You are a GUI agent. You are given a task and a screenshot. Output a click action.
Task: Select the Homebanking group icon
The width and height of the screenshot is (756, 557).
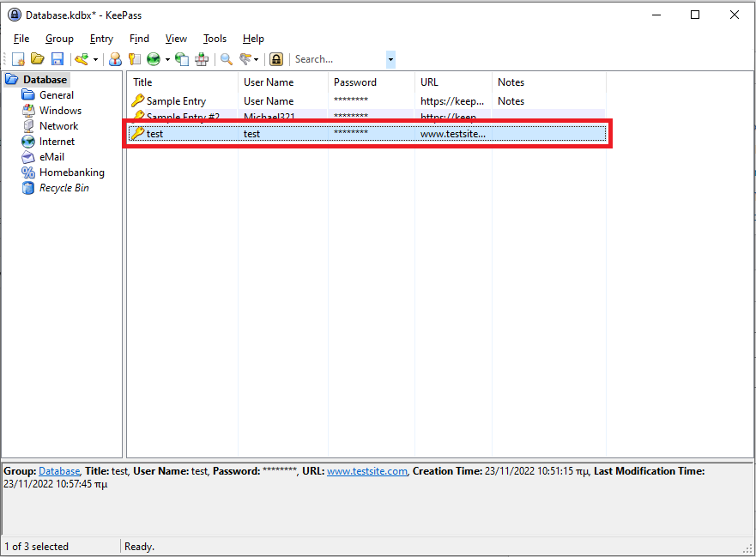28,172
